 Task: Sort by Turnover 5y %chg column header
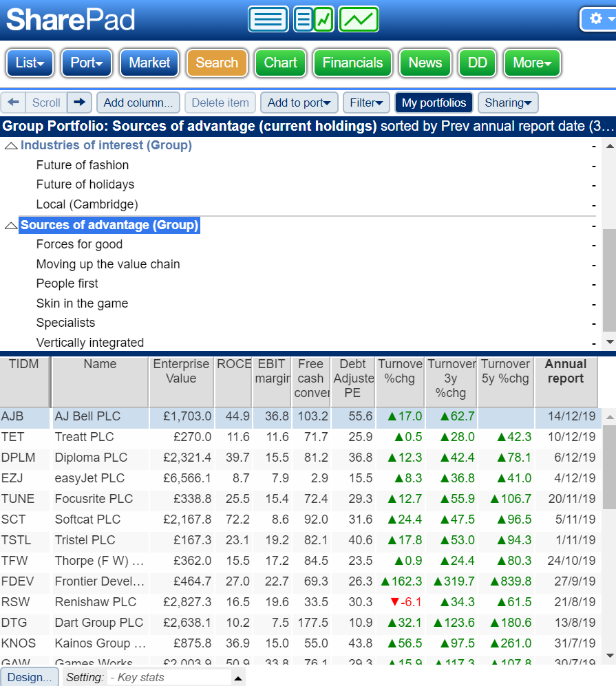pyautogui.click(x=506, y=382)
